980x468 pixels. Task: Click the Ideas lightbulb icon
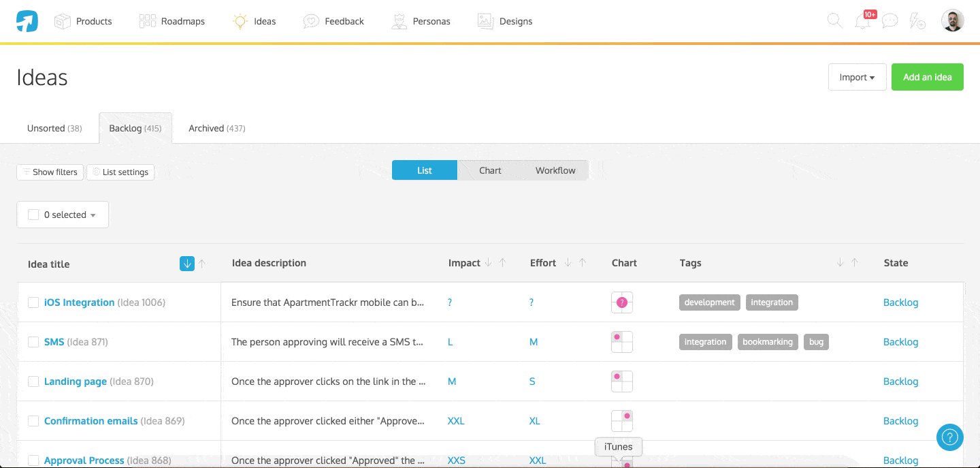click(x=240, y=21)
